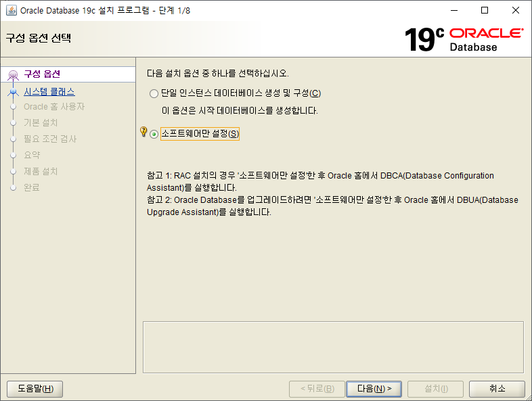The width and height of the screenshot is (532, 401).
Task: Minimize the installer window
Action: coord(454,10)
